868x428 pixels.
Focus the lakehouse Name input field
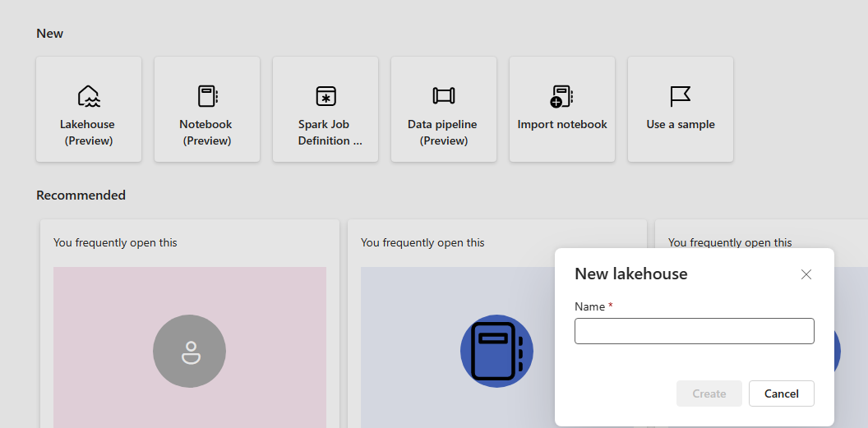click(695, 331)
